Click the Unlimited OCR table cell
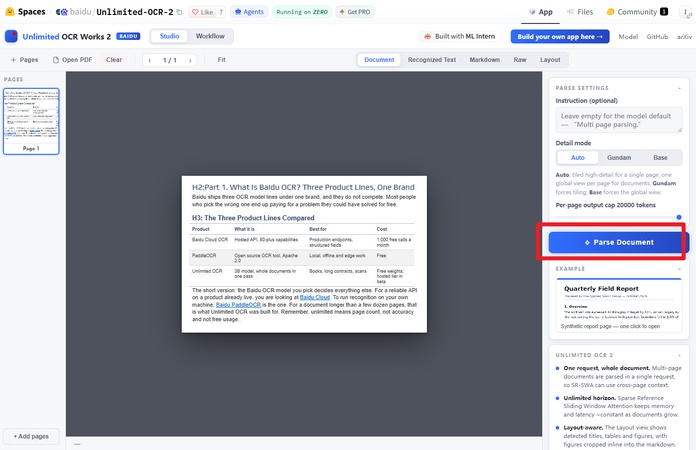696x450 pixels. (x=207, y=271)
